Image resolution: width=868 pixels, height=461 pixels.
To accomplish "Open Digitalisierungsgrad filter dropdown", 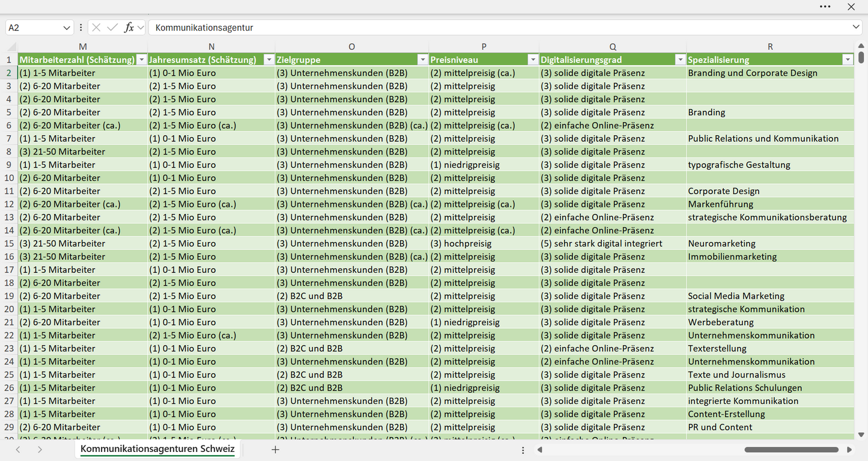I will point(680,60).
